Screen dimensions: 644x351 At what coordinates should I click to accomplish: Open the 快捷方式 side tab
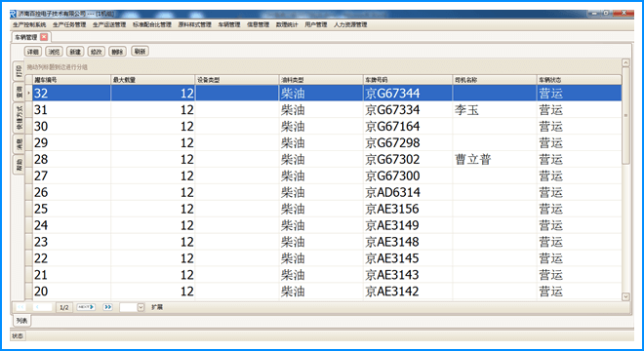[x=19, y=118]
